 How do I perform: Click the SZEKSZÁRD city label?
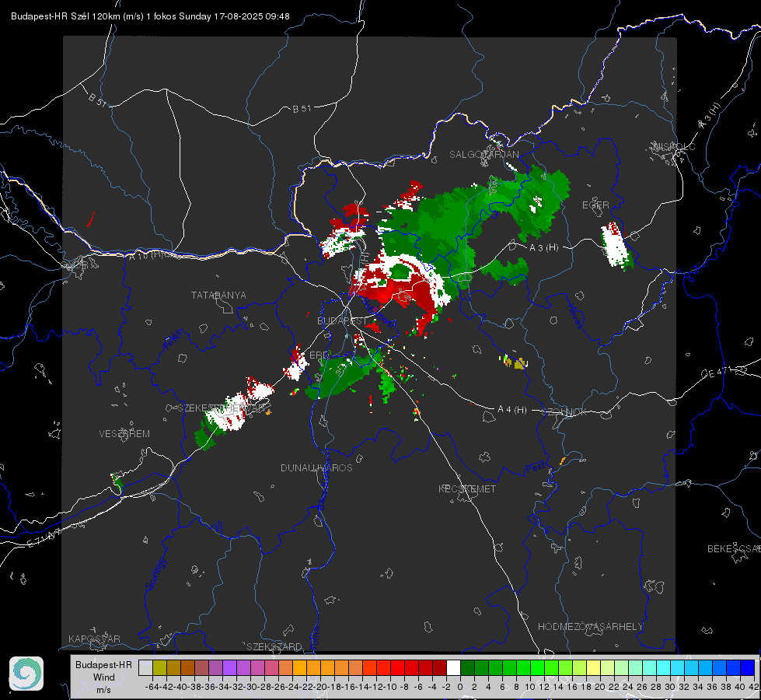click(x=274, y=646)
